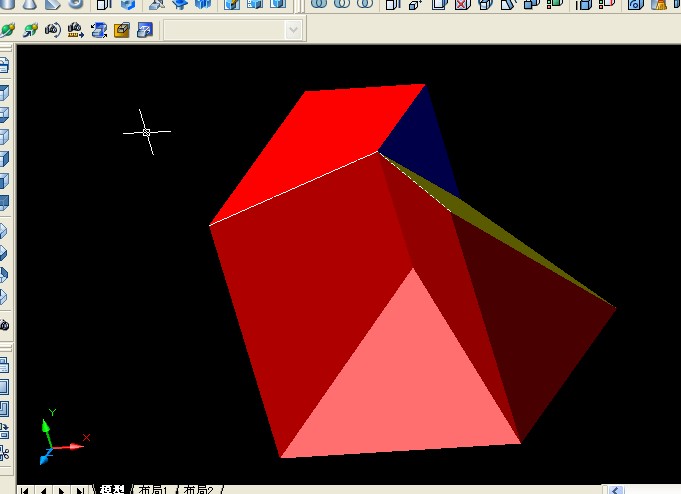Click the Intersect solids icon
The height and width of the screenshot is (494, 681).
click(365, 4)
